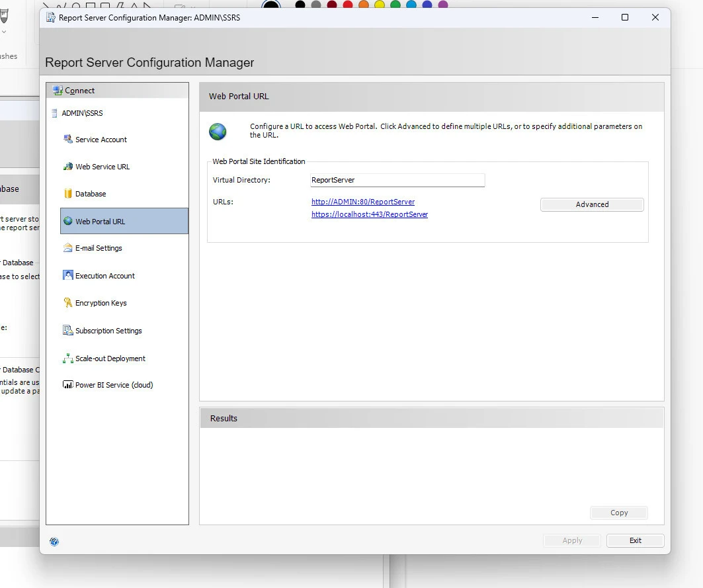Select the ADMIN\SSRS server node
The image size is (703, 588).
point(82,113)
